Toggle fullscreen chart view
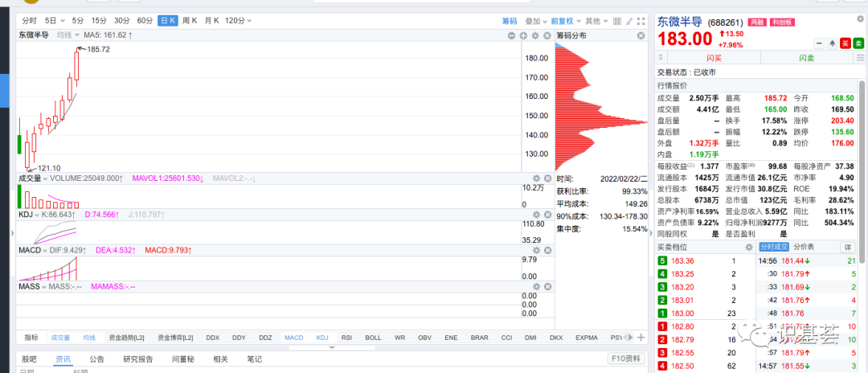868x373 pixels. click(641, 21)
